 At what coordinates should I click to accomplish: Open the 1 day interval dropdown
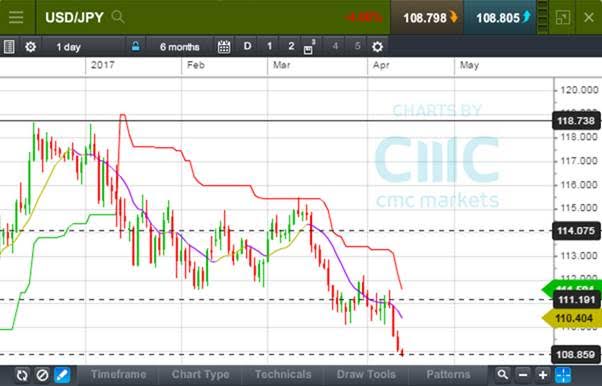68,47
